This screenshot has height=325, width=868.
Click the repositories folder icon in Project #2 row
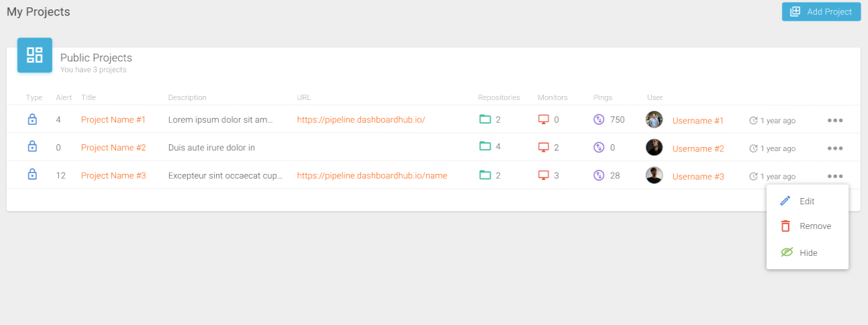pos(485,147)
